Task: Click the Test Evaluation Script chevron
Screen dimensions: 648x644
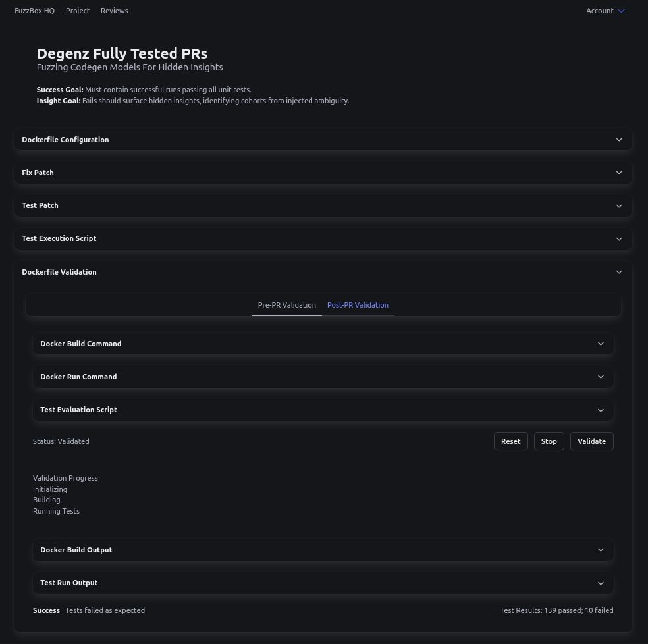Action: tap(600, 410)
